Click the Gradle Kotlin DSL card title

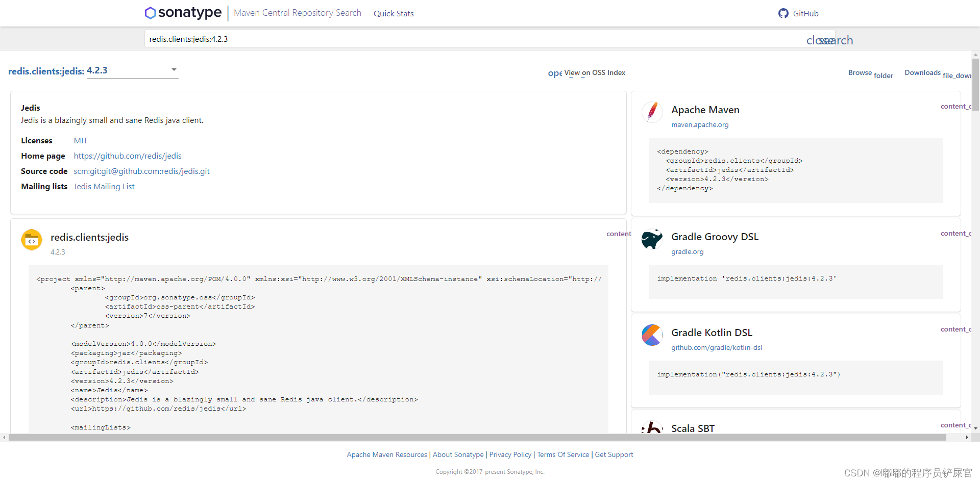(x=712, y=333)
